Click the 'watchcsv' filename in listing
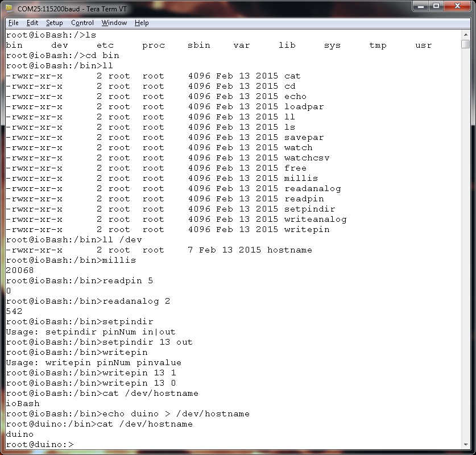The height and width of the screenshot is (455, 476). pyautogui.click(x=307, y=158)
